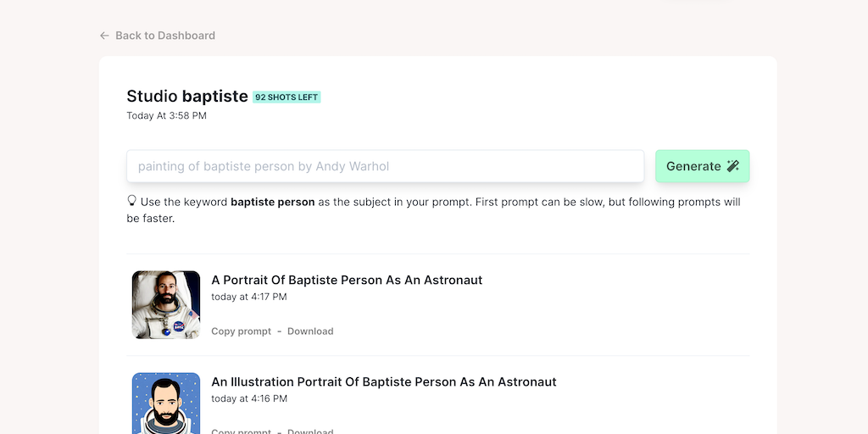Go back via Back to Dashboard link

pyautogui.click(x=164, y=36)
